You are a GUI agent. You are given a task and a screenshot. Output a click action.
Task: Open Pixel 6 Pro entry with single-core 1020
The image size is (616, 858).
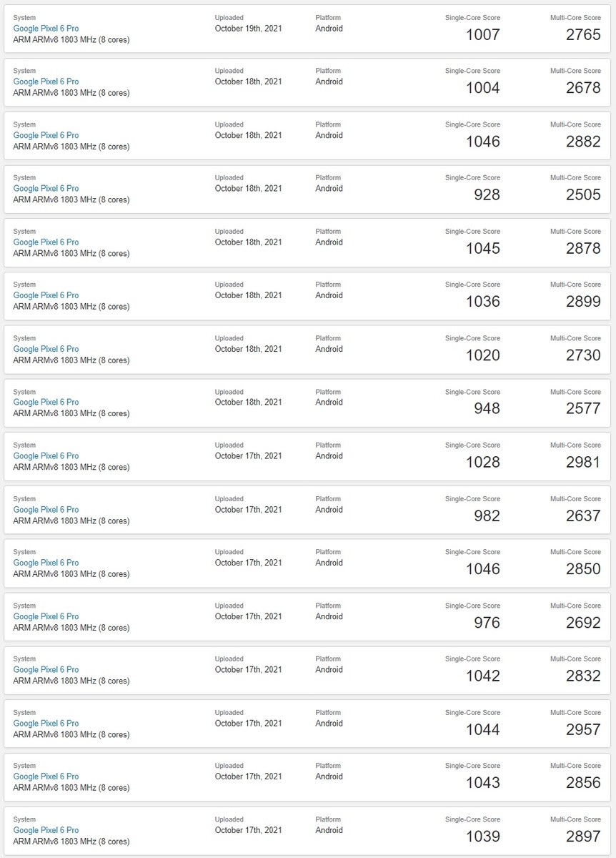click(x=46, y=349)
